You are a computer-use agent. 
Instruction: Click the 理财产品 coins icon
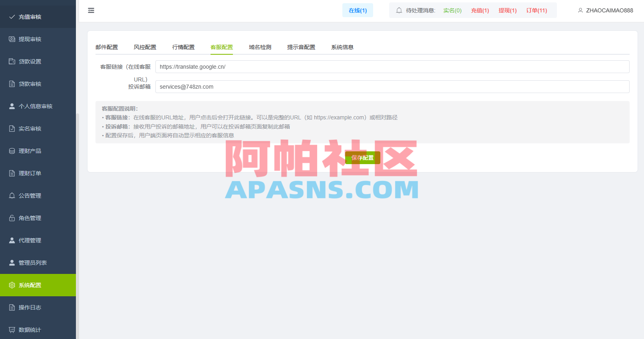(12, 151)
